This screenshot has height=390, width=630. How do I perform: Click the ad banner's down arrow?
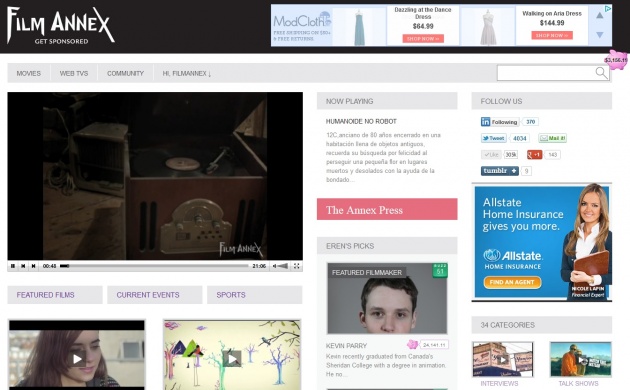pos(599,35)
